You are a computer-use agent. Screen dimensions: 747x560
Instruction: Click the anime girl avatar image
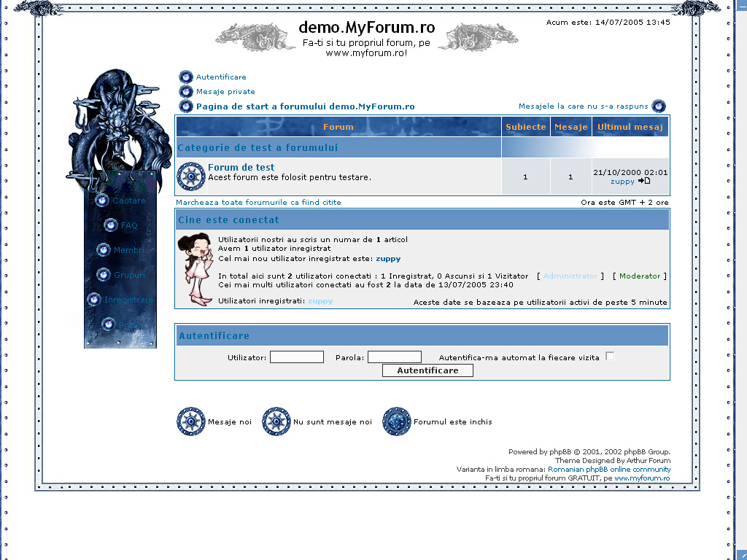(196, 269)
